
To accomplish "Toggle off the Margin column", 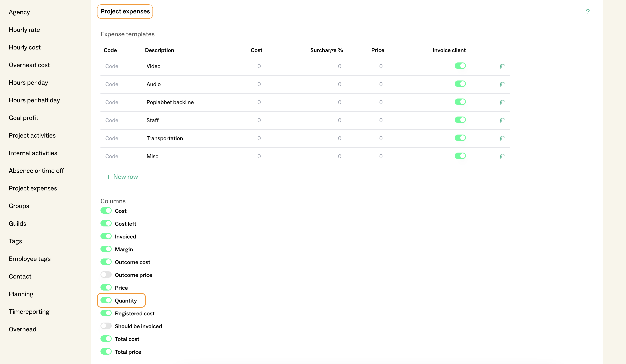I will 106,249.
